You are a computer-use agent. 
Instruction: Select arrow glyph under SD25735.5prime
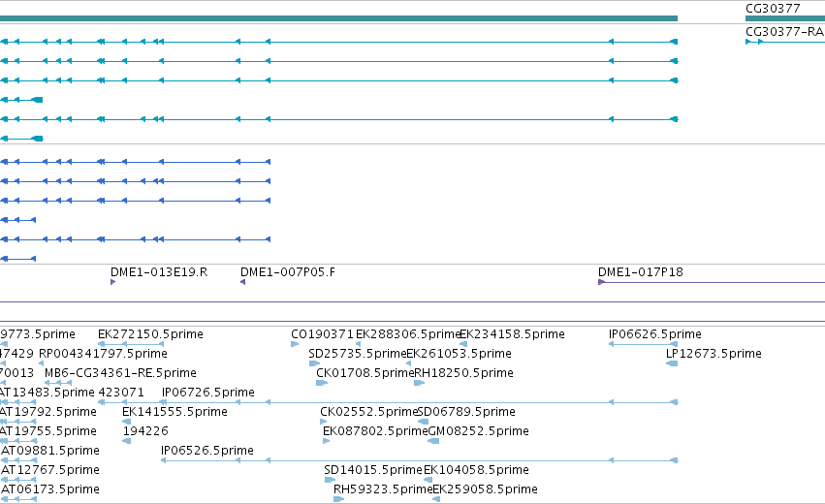315,363
